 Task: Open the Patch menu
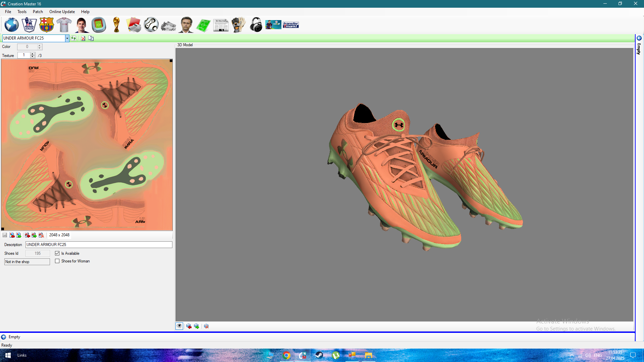[38, 12]
